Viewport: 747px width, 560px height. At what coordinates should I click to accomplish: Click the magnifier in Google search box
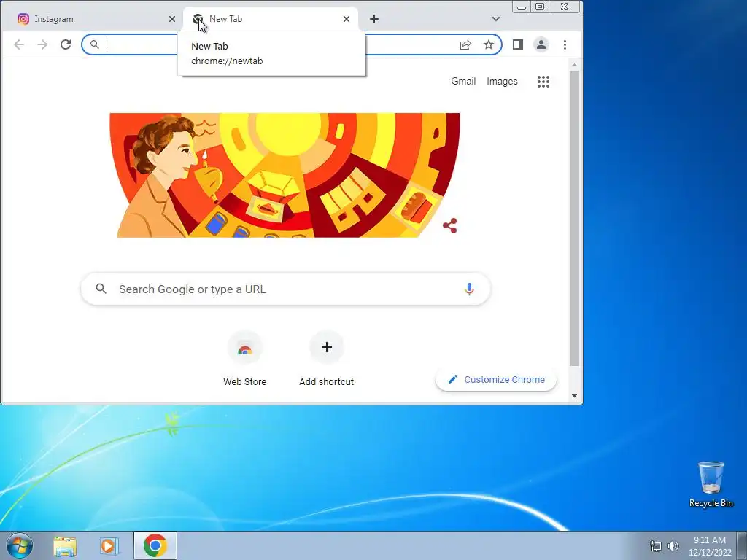(101, 289)
